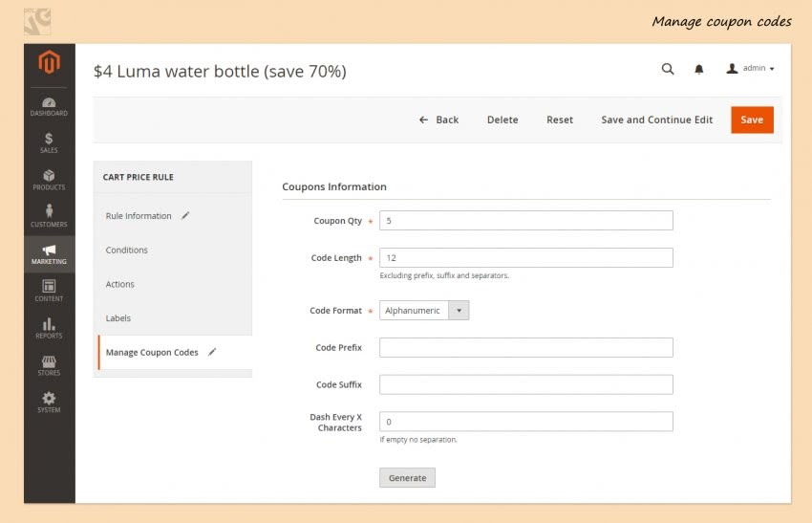Focus the Code Suffix field

[526, 384]
